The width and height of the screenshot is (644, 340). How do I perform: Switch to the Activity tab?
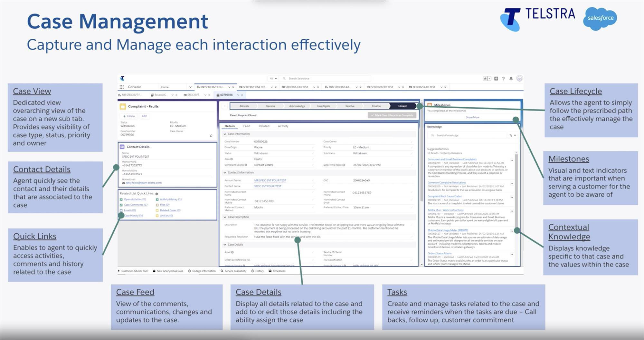[x=283, y=126]
